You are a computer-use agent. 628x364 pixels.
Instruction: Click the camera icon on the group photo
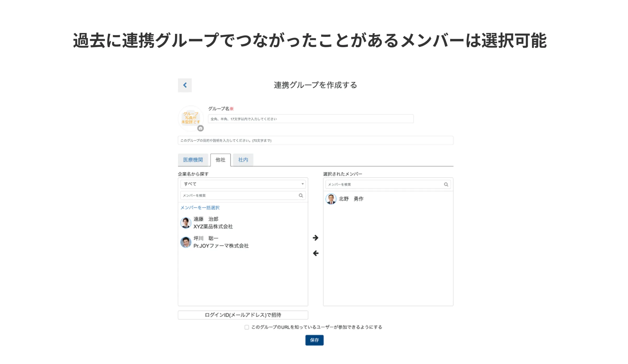pos(200,128)
